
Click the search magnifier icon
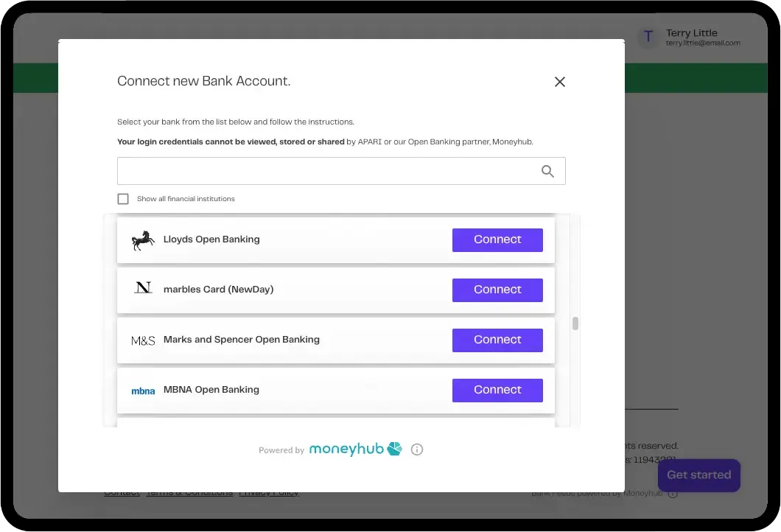pos(547,172)
